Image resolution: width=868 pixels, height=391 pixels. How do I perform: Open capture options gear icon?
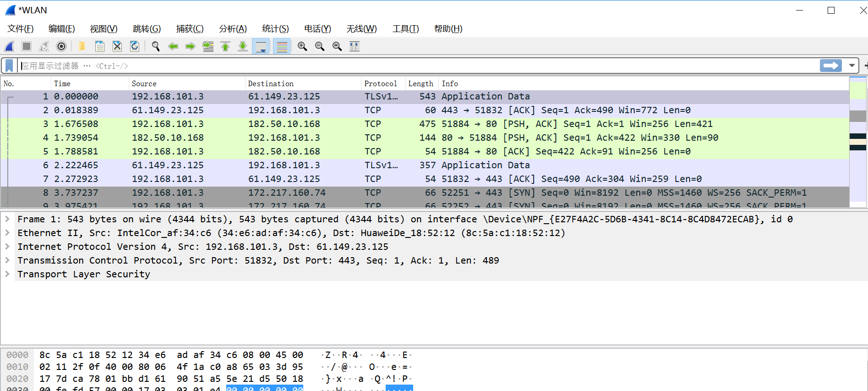pyautogui.click(x=61, y=46)
